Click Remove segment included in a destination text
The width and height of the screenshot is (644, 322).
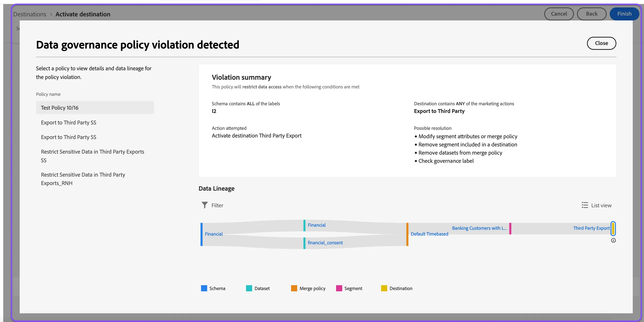[x=468, y=144]
